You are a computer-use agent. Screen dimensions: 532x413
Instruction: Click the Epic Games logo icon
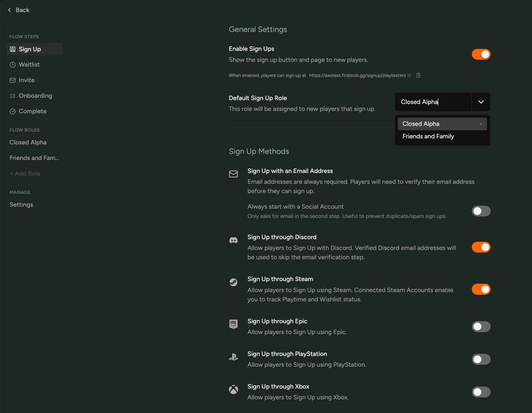click(233, 324)
